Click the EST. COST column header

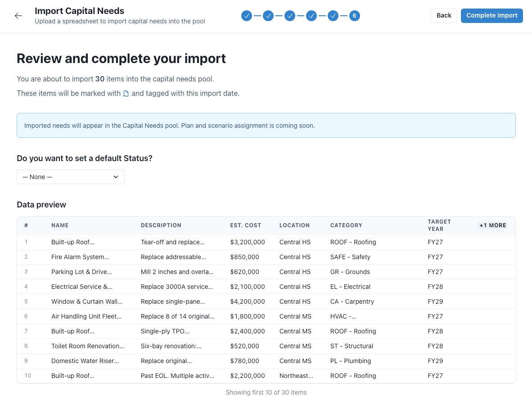point(246,225)
